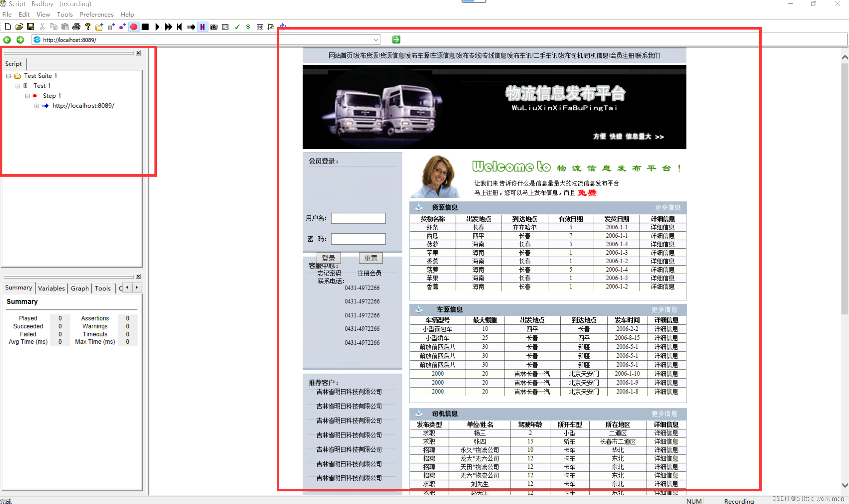
Task: Collapse the Step 1 node in the script tree
Action: [x=27, y=96]
